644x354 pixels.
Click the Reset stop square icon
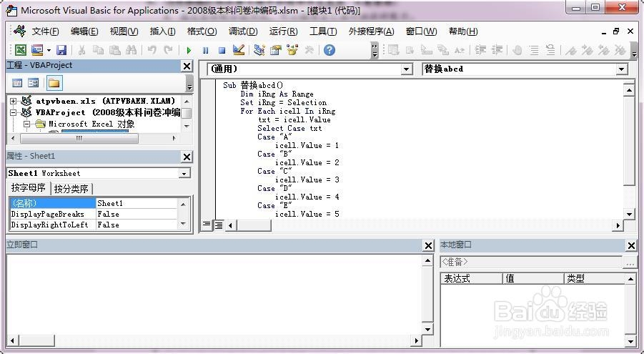pos(222,50)
